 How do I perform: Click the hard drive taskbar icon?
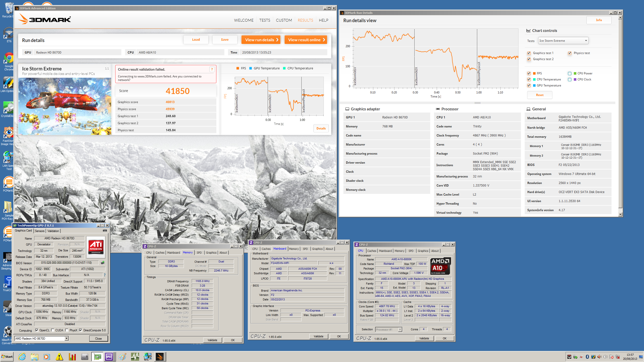coord(85,357)
